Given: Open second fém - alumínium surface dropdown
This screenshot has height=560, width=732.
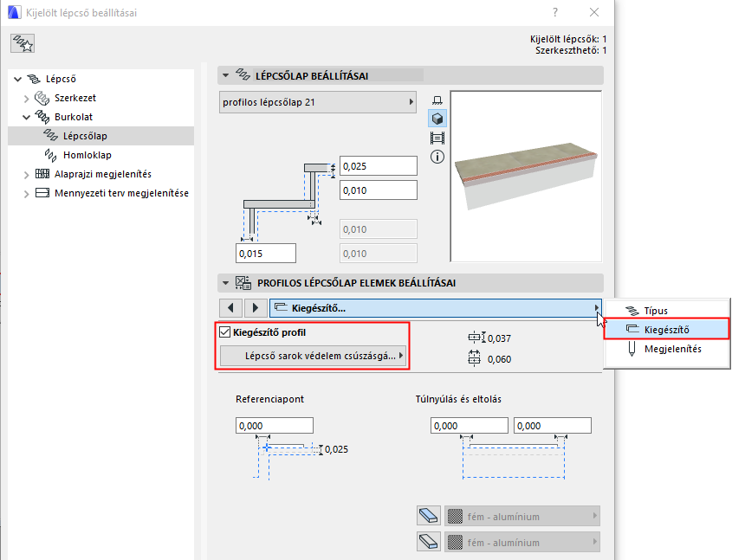Looking at the screenshot, I should coord(521,543).
